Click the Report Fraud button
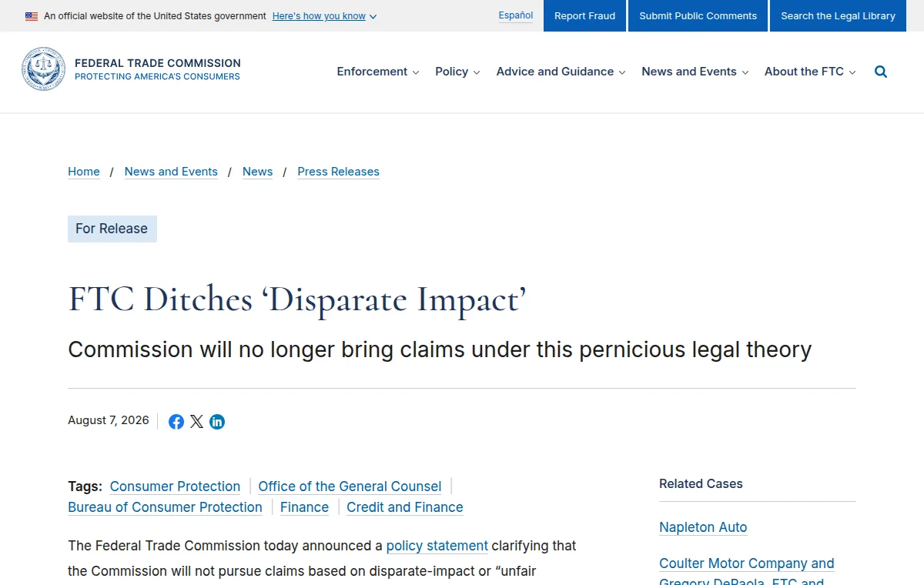This screenshot has height=585, width=924. (x=585, y=15)
